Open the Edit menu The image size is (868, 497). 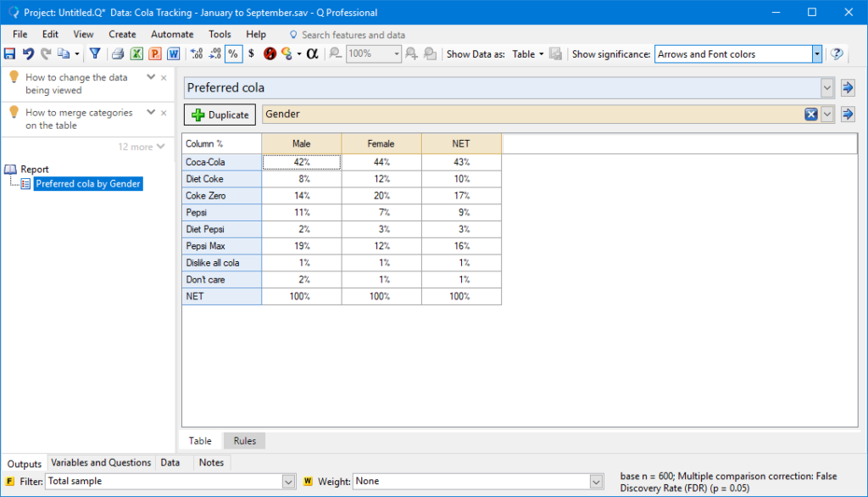pos(50,35)
